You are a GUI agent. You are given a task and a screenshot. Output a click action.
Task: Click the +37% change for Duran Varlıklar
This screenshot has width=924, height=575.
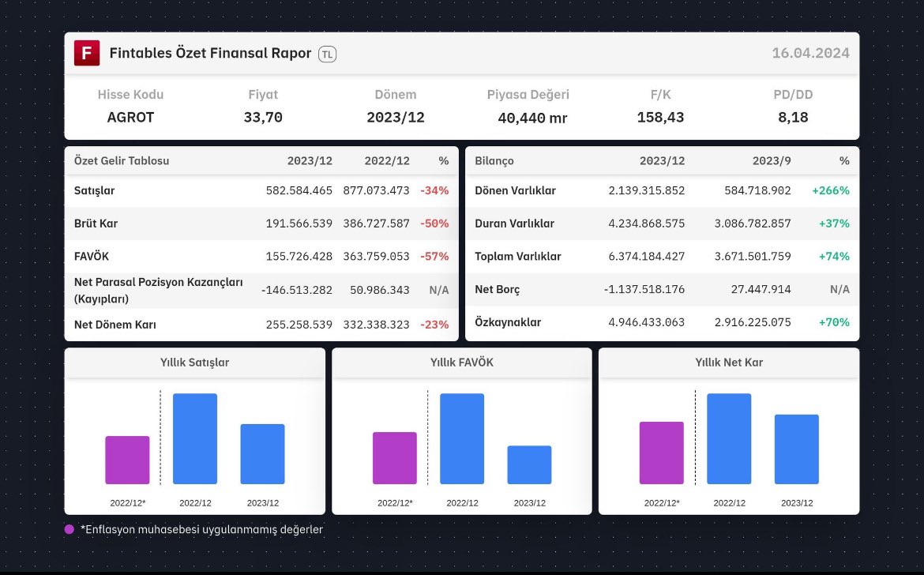point(834,224)
